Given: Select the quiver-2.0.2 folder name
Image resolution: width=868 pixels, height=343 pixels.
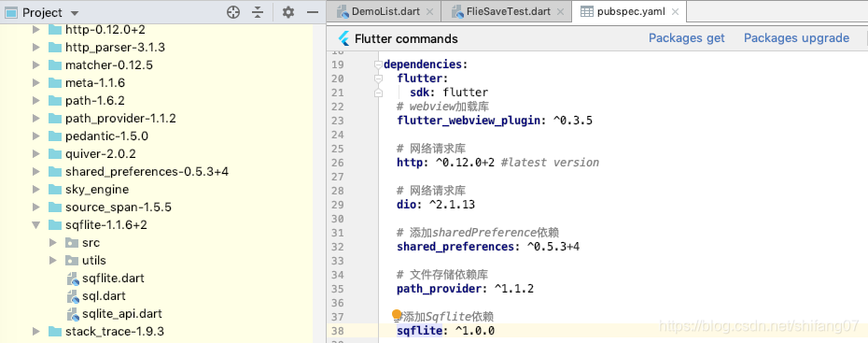Looking at the screenshot, I should (101, 153).
